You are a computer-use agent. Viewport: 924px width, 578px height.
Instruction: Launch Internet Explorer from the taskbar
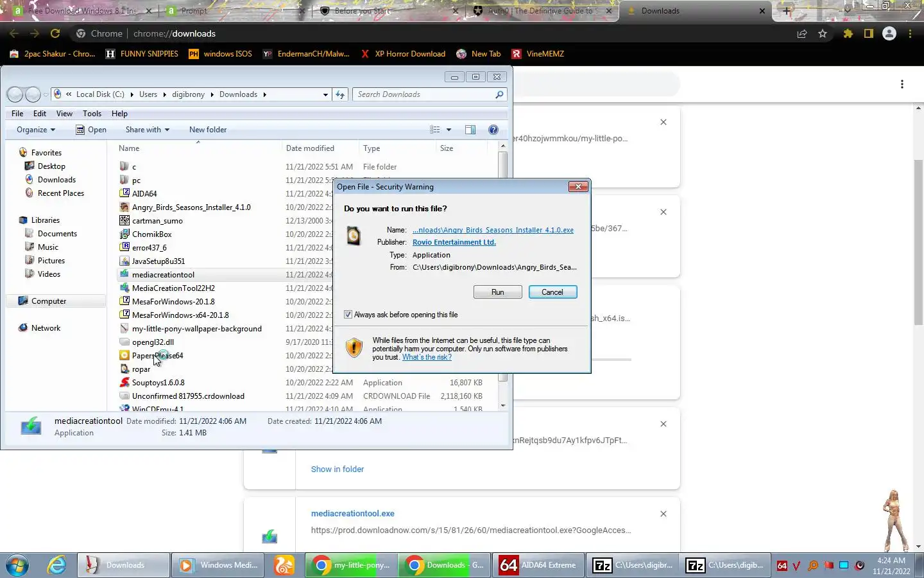56,565
